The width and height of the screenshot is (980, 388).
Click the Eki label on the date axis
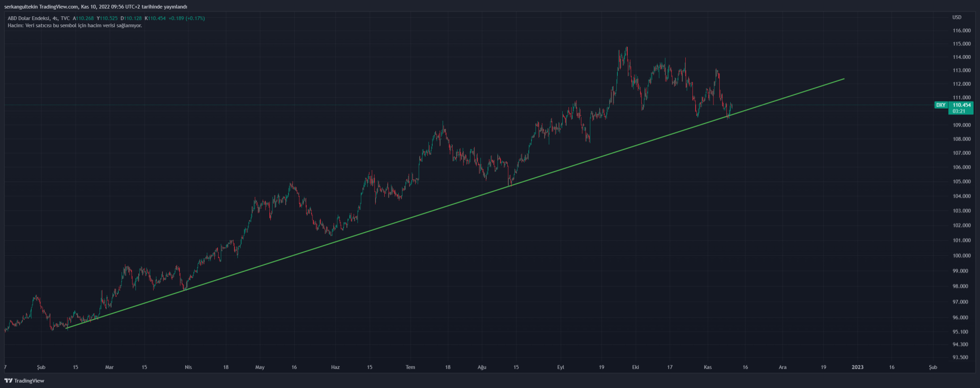tap(635, 367)
